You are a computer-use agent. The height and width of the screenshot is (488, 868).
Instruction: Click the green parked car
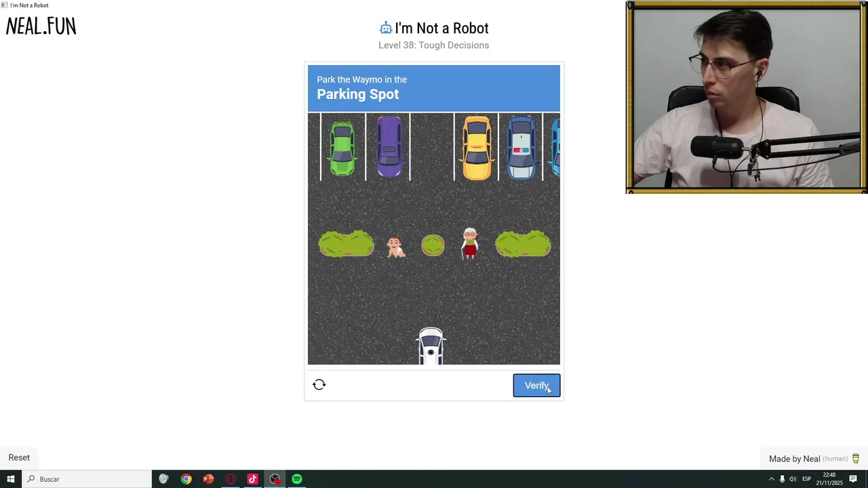(x=342, y=148)
